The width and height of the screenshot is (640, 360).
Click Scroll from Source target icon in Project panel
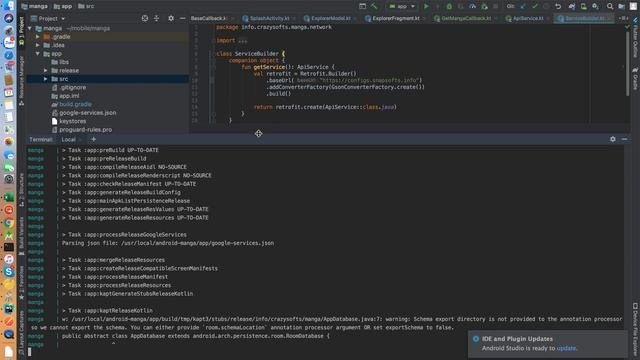(145, 18)
